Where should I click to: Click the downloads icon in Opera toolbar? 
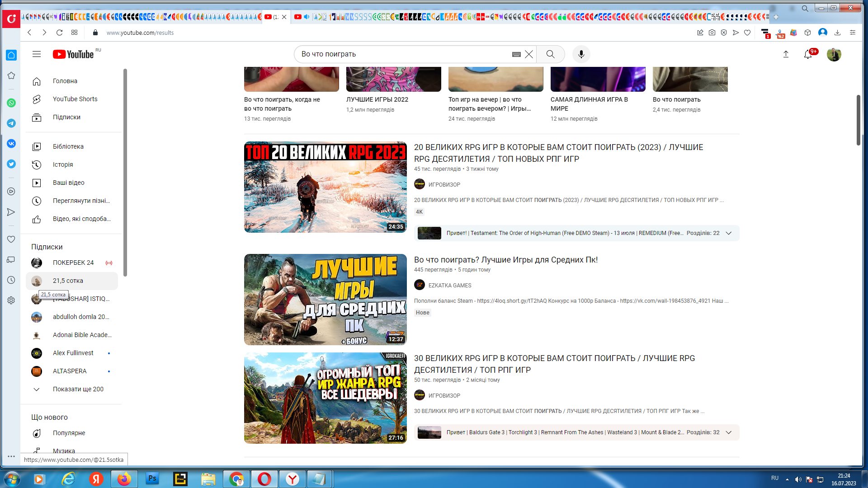point(837,33)
